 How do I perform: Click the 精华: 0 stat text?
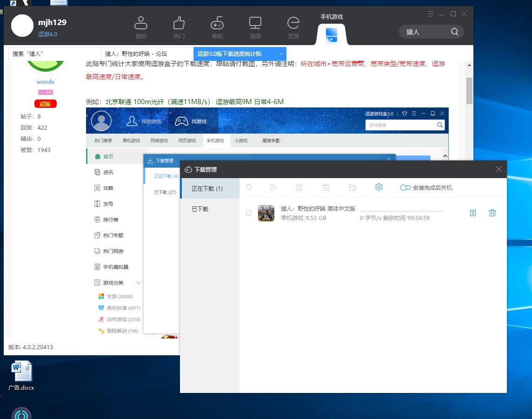point(31,139)
